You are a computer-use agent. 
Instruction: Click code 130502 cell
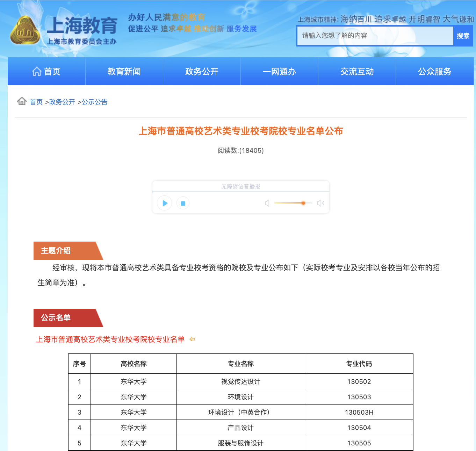(x=359, y=381)
